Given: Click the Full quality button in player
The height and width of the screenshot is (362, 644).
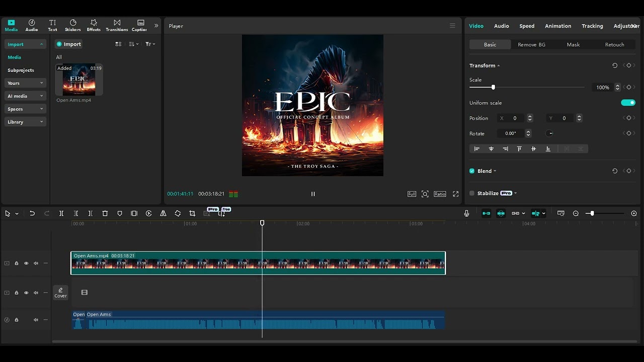Looking at the screenshot, I should [412, 194].
